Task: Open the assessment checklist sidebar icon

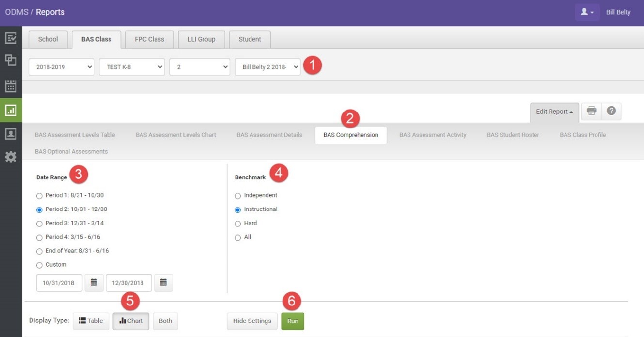Action: click(x=11, y=38)
